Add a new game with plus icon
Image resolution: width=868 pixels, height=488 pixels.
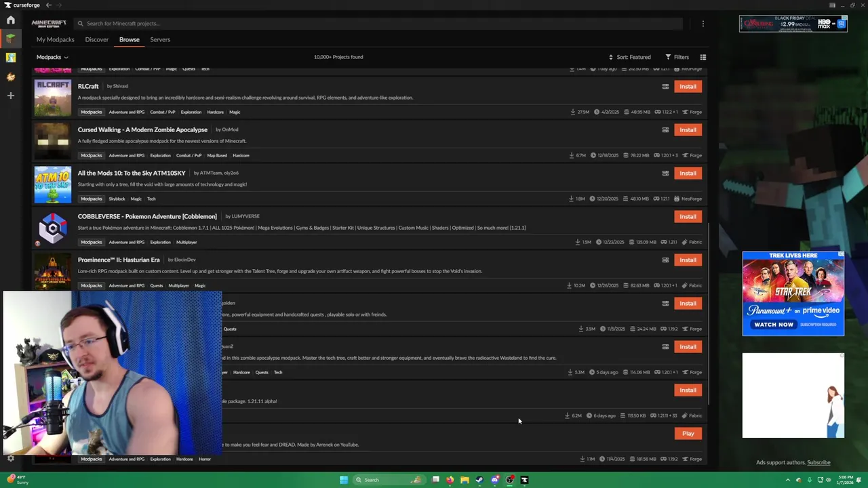coord(11,96)
